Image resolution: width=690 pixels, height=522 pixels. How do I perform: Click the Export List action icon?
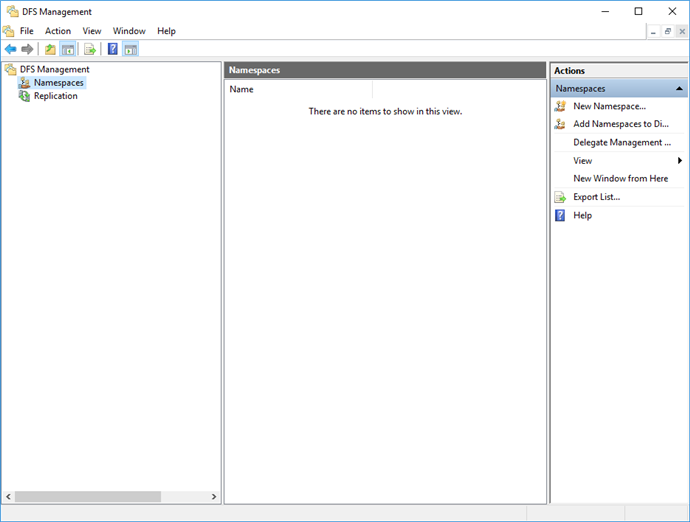tap(560, 197)
